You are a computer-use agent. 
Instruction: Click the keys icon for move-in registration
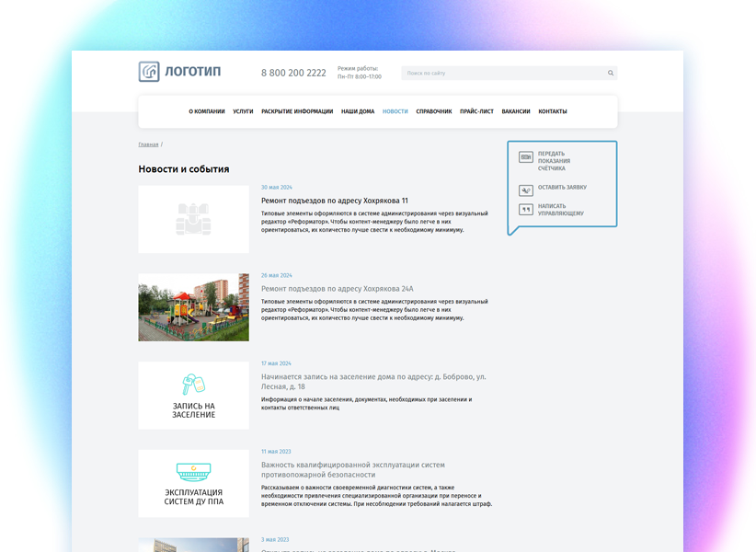pos(193,384)
